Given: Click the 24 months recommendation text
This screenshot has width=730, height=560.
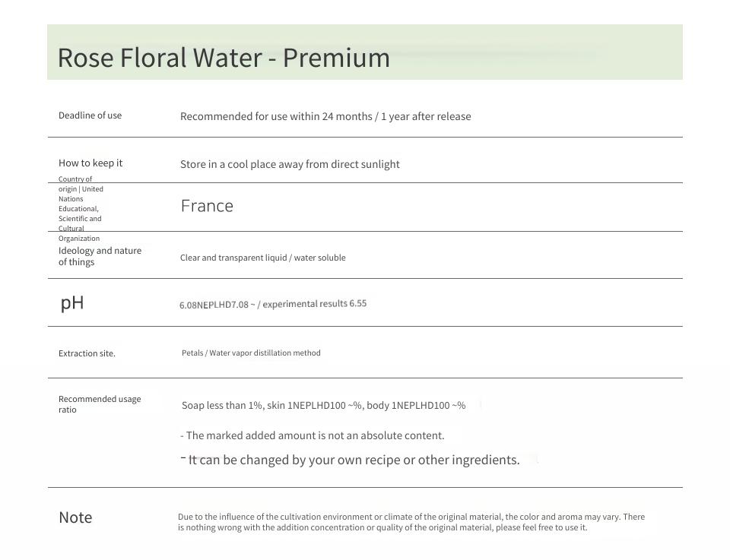Looking at the screenshot, I should tap(325, 116).
